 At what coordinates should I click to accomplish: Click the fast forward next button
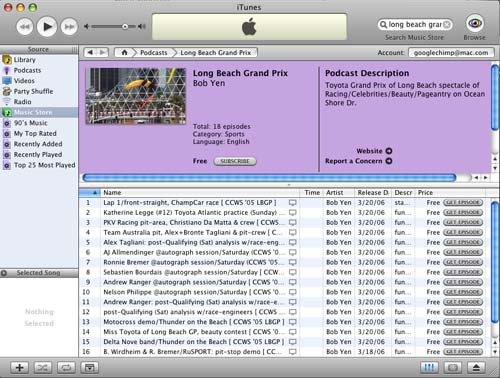click(69, 27)
